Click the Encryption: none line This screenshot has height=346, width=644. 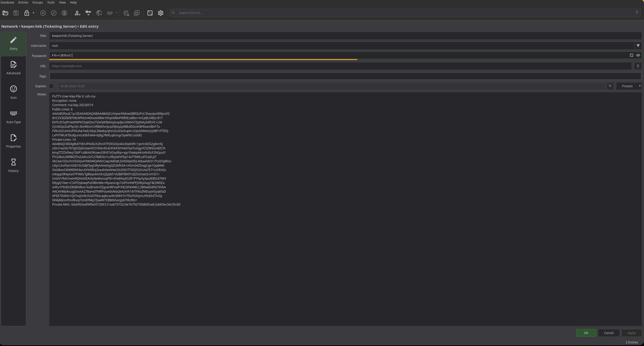(64, 101)
